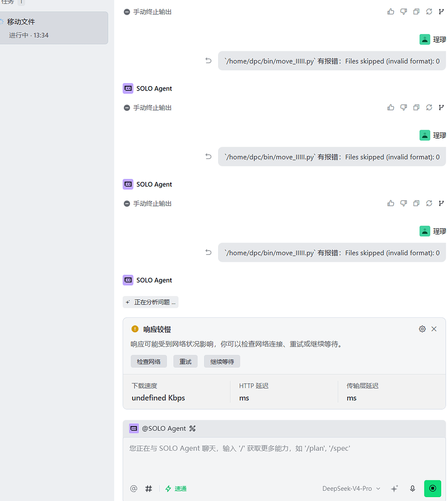This screenshot has height=501, width=448.
Task: Click the @SOLO Agent chip above input
Action: 158,429
